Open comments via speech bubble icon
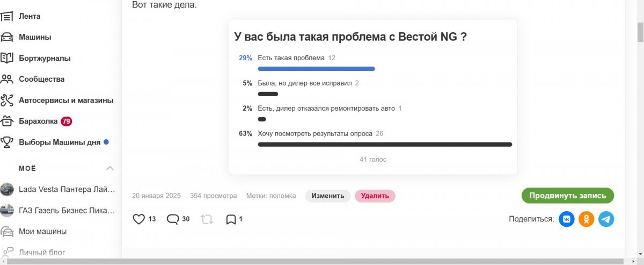This screenshot has width=644, height=265. 173,219
